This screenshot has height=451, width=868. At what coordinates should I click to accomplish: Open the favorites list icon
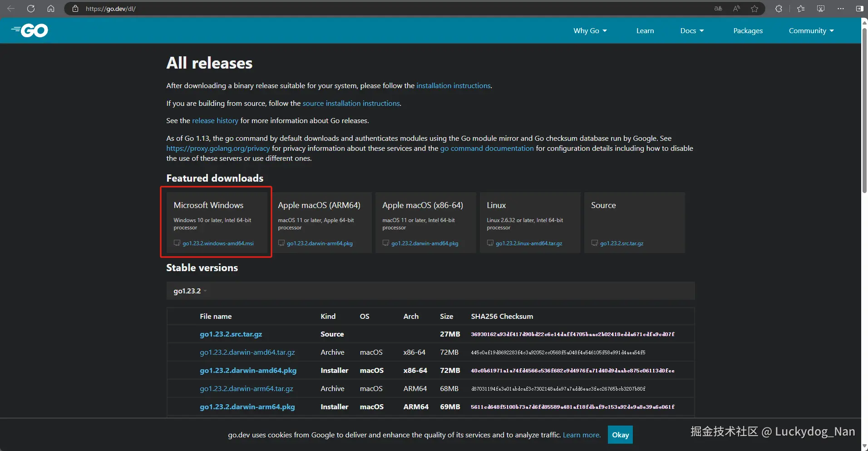pyautogui.click(x=801, y=9)
